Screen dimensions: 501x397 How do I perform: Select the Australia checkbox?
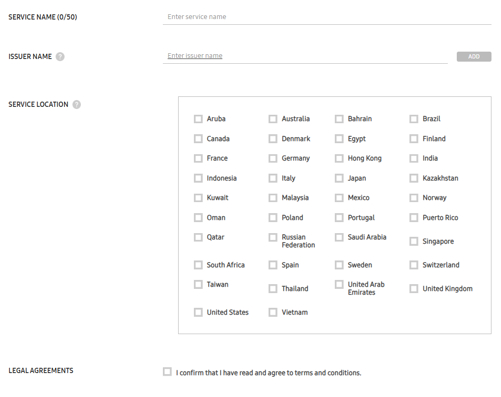pos(273,119)
